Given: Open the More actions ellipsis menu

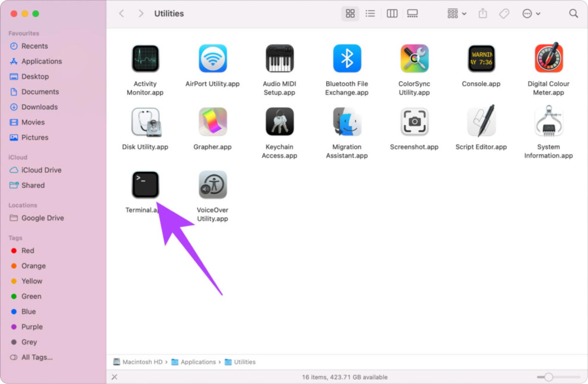Looking at the screenshot, I should [x=531, y=14].
